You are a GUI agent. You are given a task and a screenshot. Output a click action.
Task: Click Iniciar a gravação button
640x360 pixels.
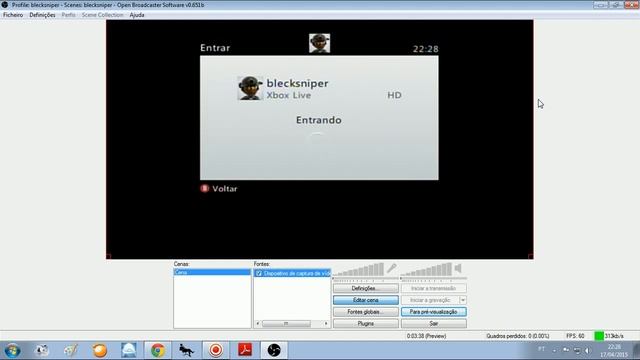pos(430,300)
